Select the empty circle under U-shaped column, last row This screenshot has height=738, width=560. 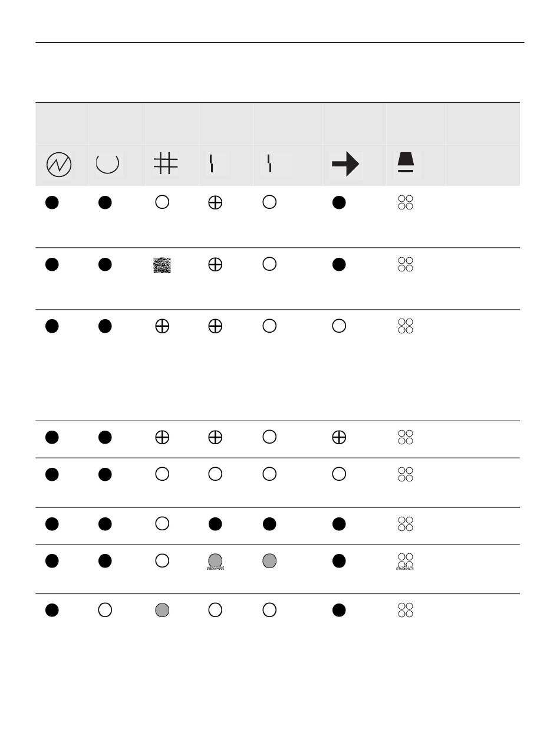105,611
